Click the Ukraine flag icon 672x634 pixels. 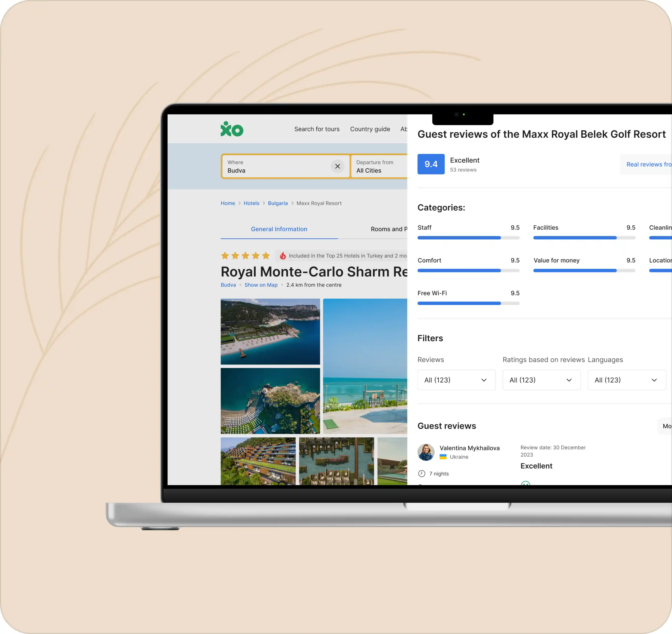point(443,457)
